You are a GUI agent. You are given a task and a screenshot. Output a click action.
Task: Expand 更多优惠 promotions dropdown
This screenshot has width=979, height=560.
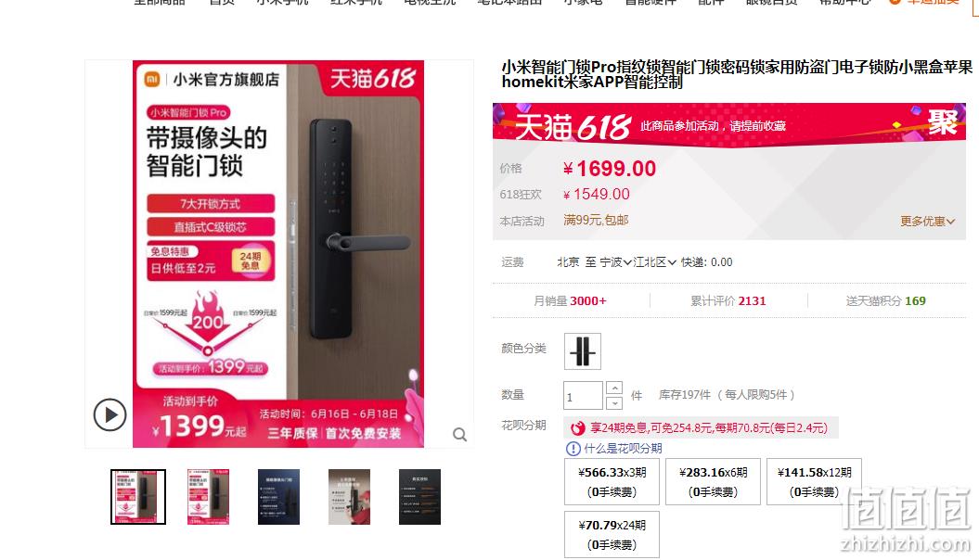click(x=927, y=222)
